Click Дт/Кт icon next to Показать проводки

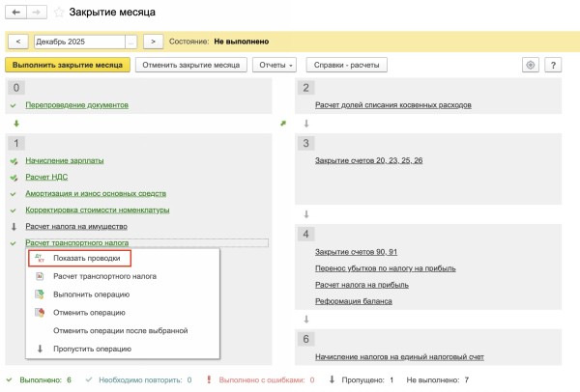pos(40,258)
